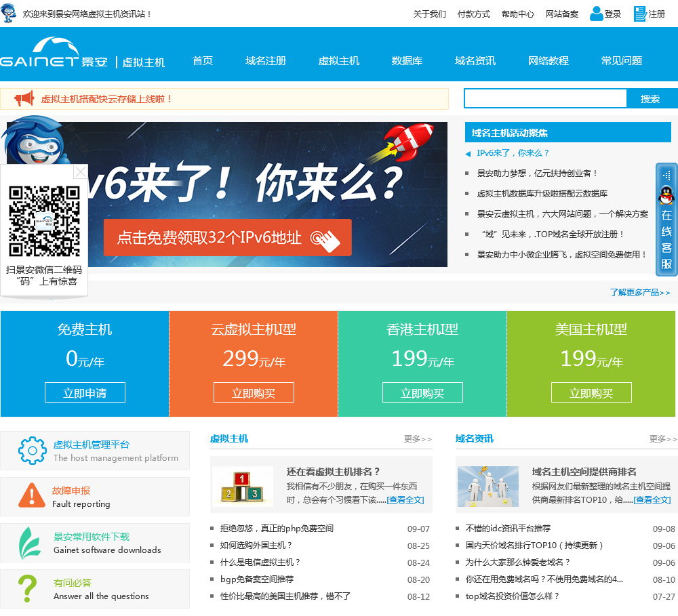
Task: Click the search input field
Action: pos(545,98)
